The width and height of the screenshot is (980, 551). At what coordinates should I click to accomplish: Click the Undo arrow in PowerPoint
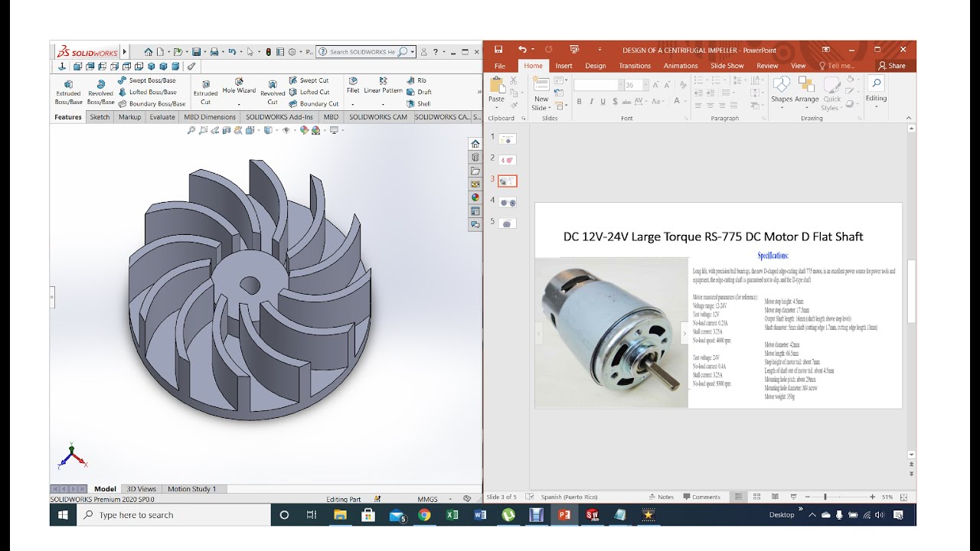[522, 50]
